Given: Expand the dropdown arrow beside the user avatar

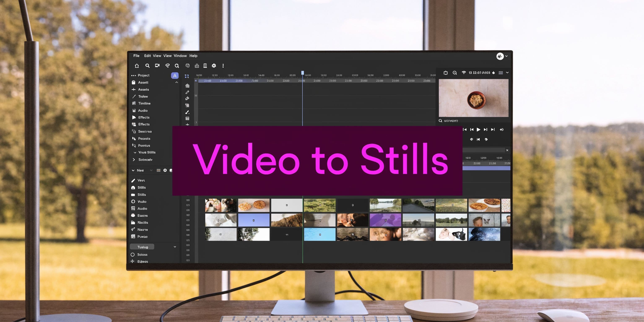Looking at the screenshot, I should click(506, 56).
